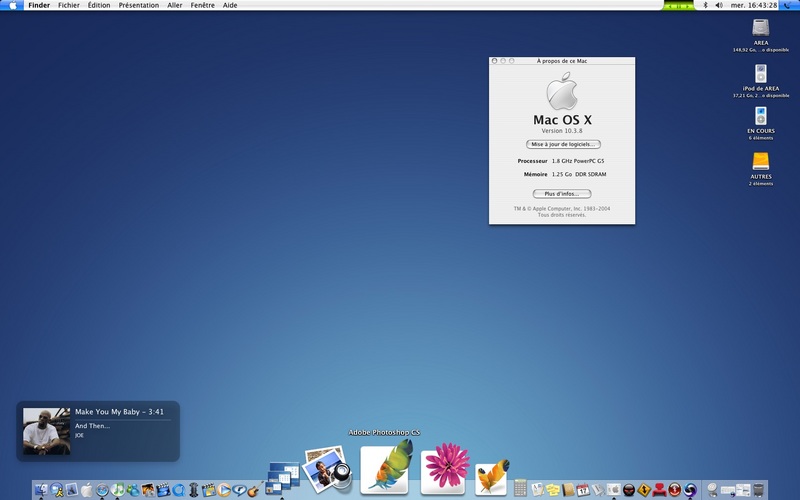This screenshot has width=800, height=500.
Task: Click Version 10.3.8 text
Action: coord(562,131)
